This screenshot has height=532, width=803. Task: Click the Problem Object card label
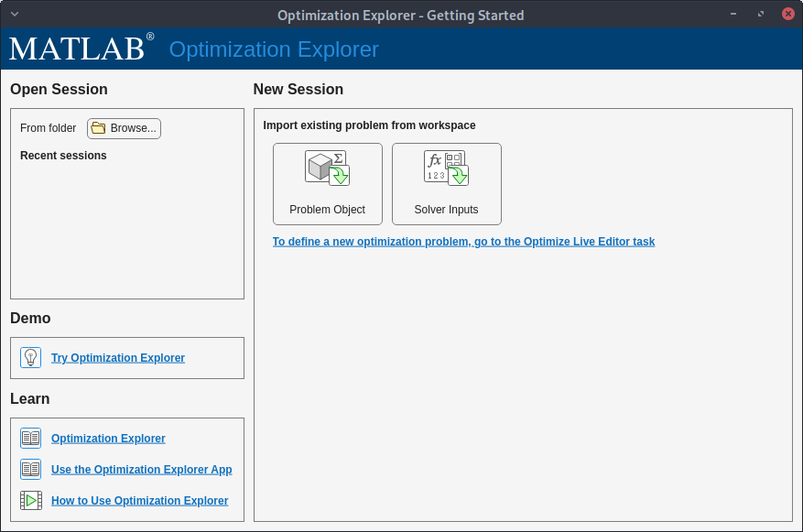pyautogui.click(x=327, y=209)
